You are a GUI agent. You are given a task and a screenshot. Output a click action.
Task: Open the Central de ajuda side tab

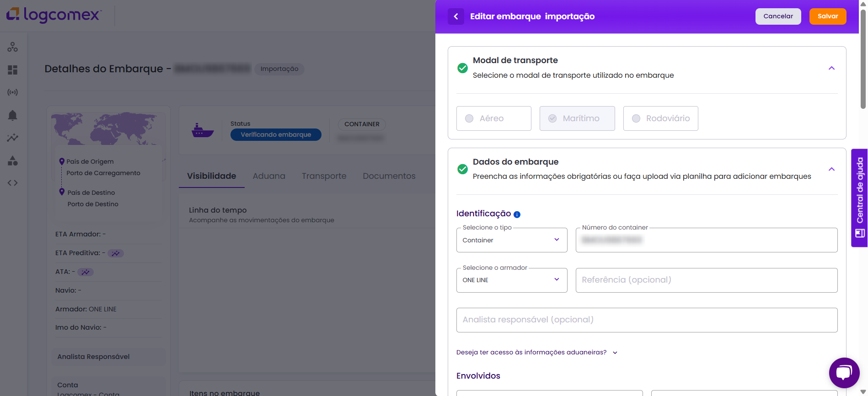[859, 198]
